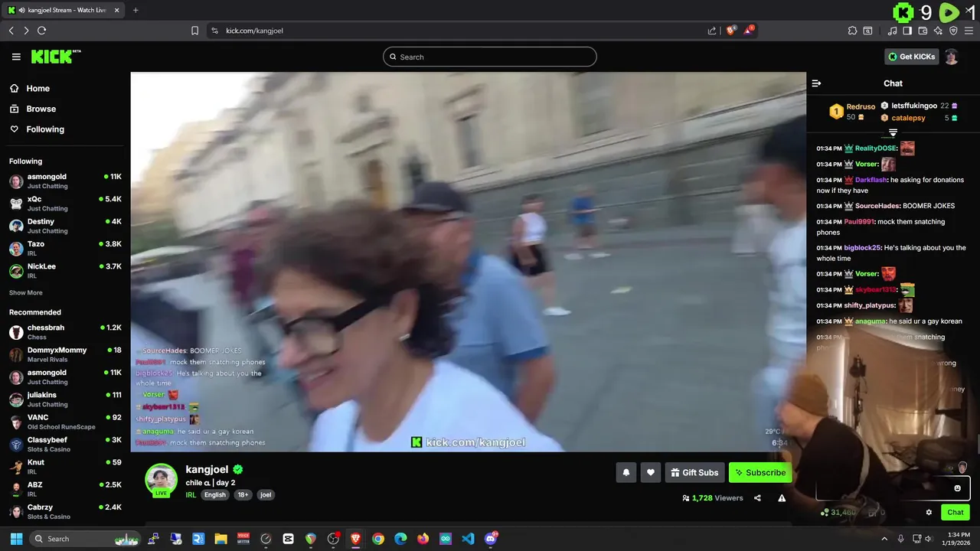This screenshot has height=551, width=980.
Task: Open Discord from the taskbar
Action: pos(491,539)
